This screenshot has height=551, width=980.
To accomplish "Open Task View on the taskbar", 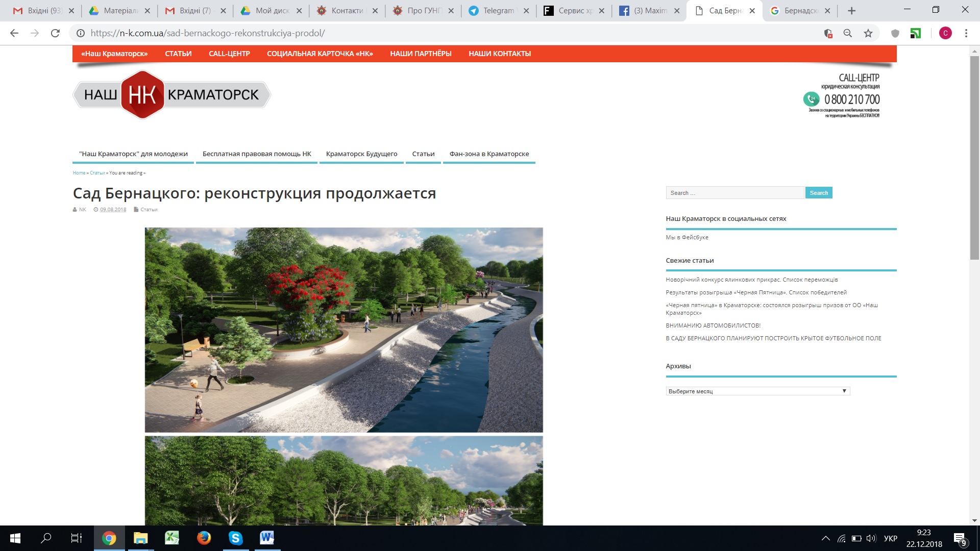I will coord(77,538).
